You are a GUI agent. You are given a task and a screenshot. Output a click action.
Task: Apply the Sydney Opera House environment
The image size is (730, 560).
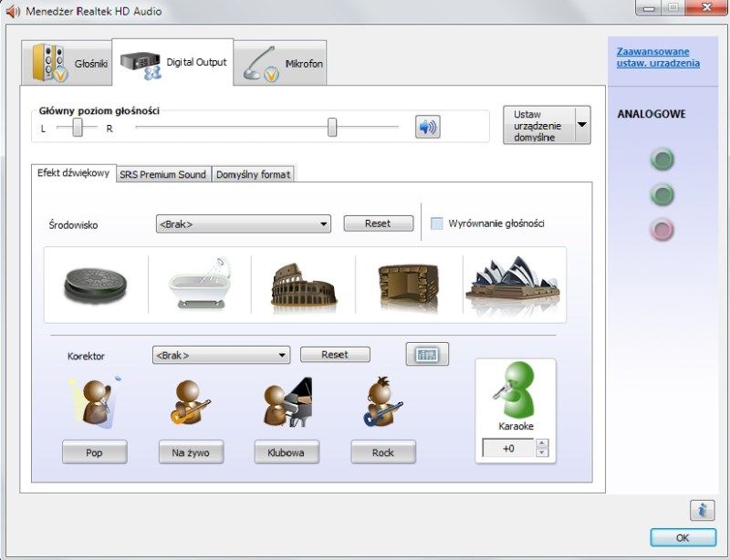[x=513, y=282]
